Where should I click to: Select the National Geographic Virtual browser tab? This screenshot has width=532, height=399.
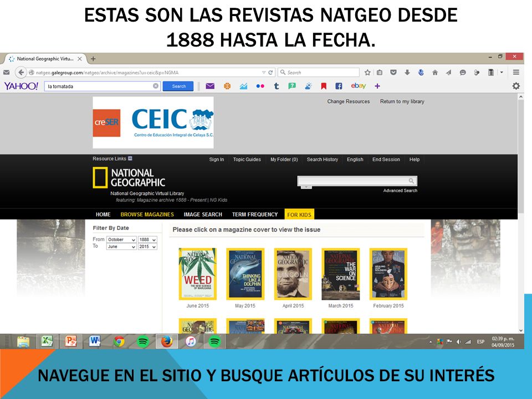point(45,59)
